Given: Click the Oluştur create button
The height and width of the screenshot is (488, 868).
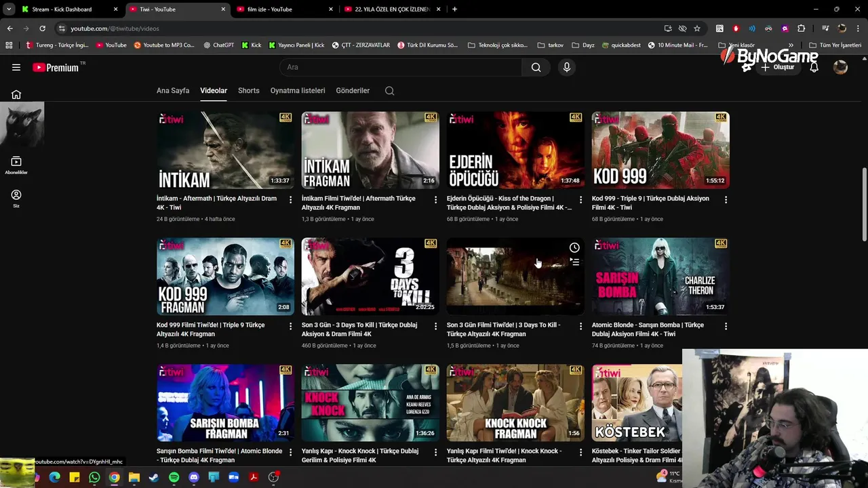Looking at the screenshot, I should coord(777,67).
